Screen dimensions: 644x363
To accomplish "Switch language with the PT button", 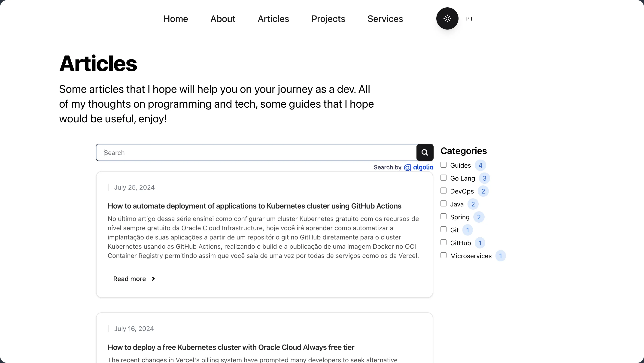I will point(470,19).
